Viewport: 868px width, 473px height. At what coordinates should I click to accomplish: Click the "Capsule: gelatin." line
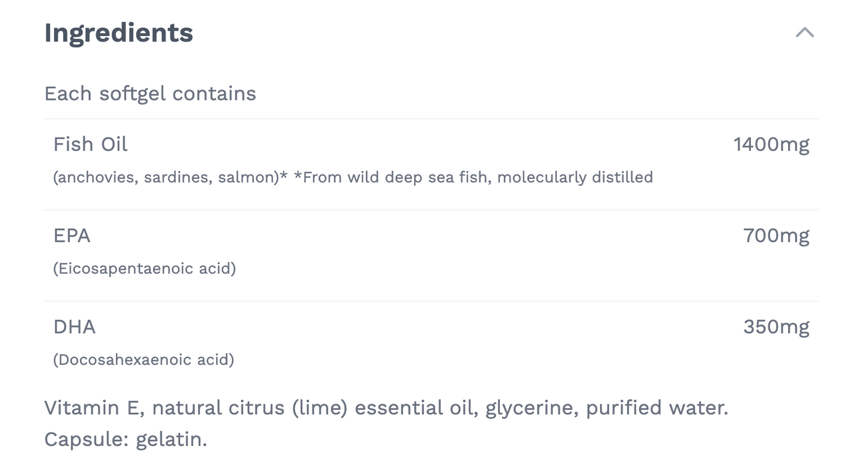click(x=126, y=439)
